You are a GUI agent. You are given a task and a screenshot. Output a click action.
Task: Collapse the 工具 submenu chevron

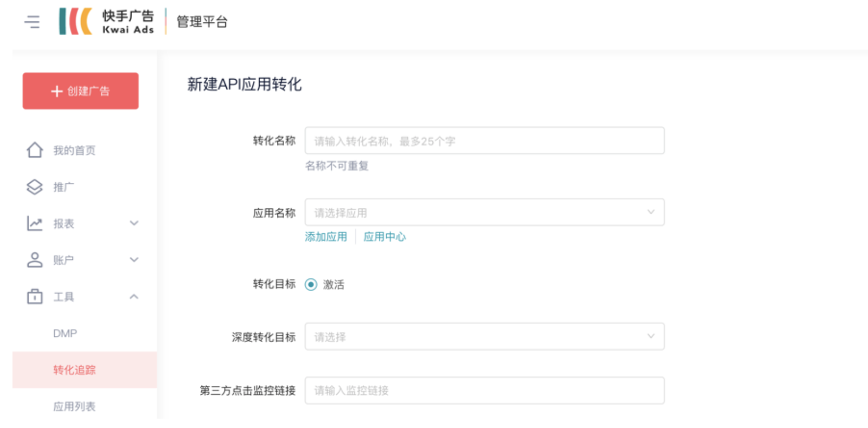tap(134, 296)
